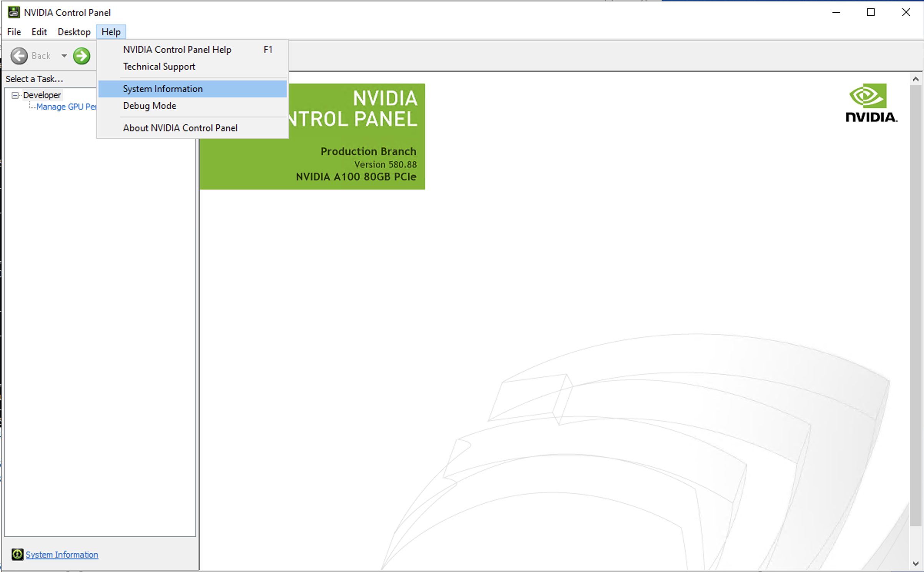Choose Debug Mode from the Help menu
The width and height of the screenshot is (924, 572).
[150, 106]
